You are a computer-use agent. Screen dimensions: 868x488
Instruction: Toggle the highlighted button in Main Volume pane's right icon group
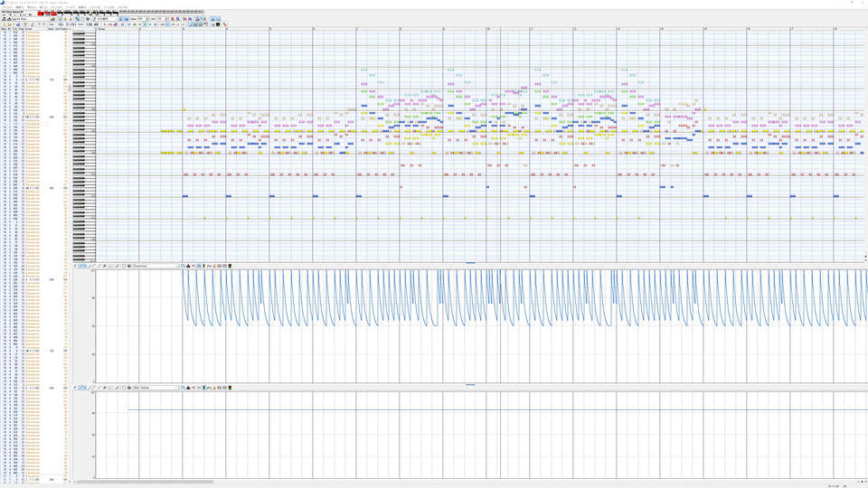204,388
